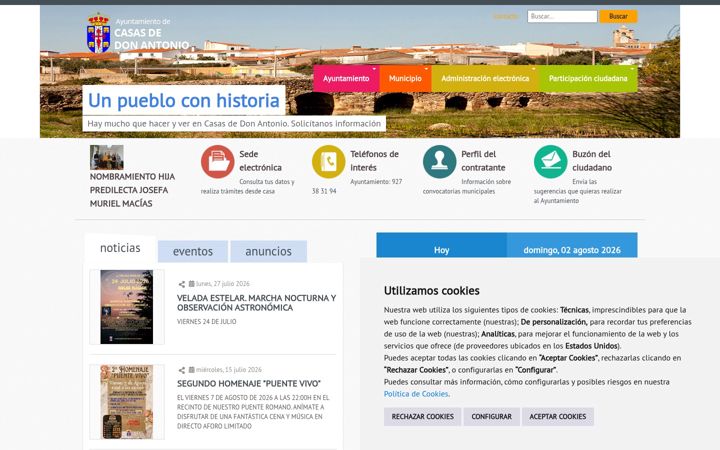Screen dimensions: 720x450
Task: Click the Ayuntamiento de Casas de Don Antonio site title
Action: (x=151, y=34)
